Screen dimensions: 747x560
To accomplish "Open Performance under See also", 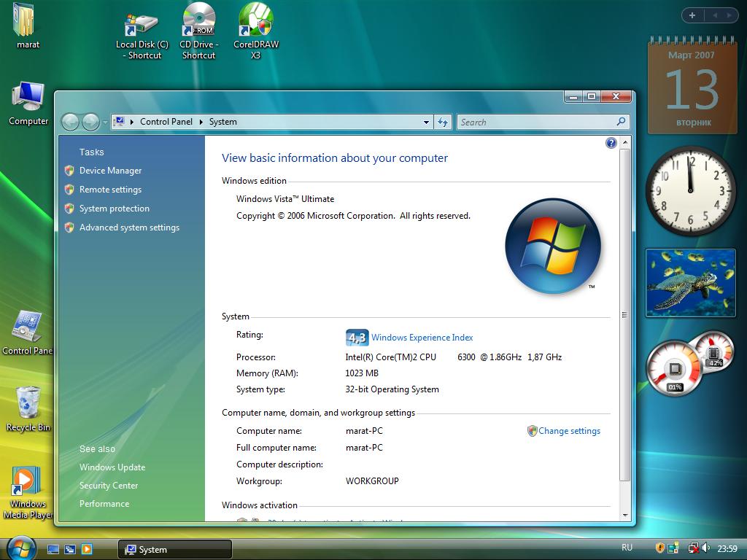I will 104,503.
